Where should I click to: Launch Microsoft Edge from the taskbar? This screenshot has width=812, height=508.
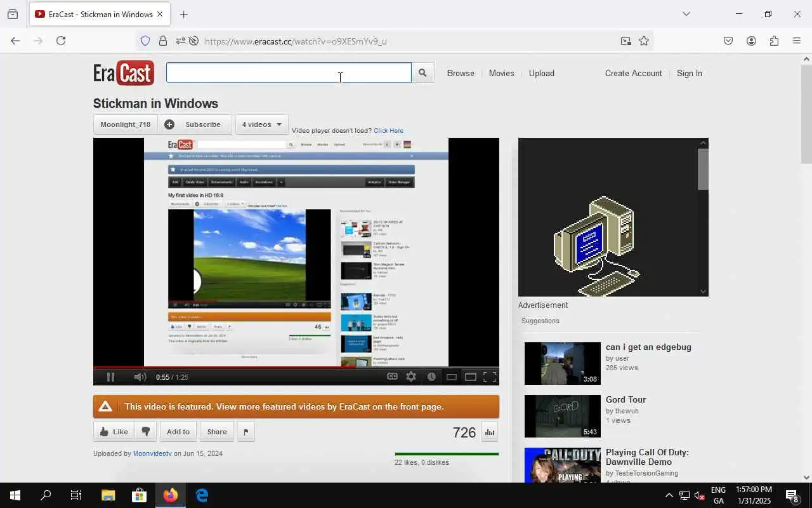click(202, 495)
